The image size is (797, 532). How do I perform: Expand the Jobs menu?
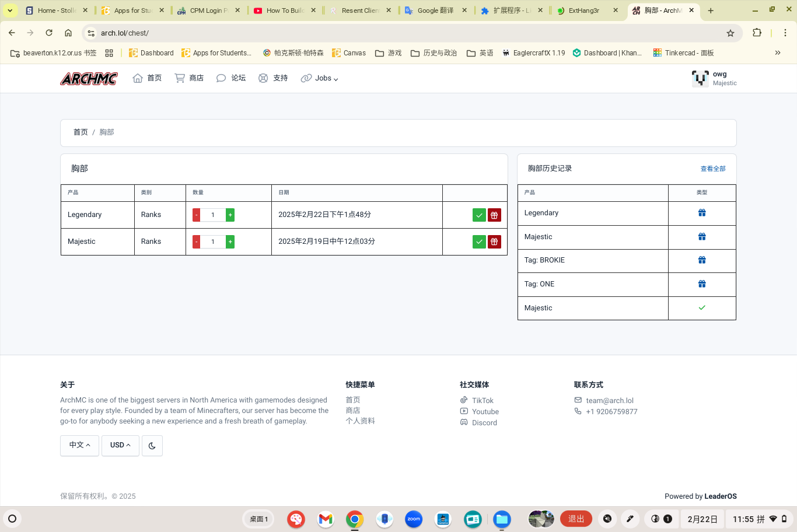(x=320, y=78)
